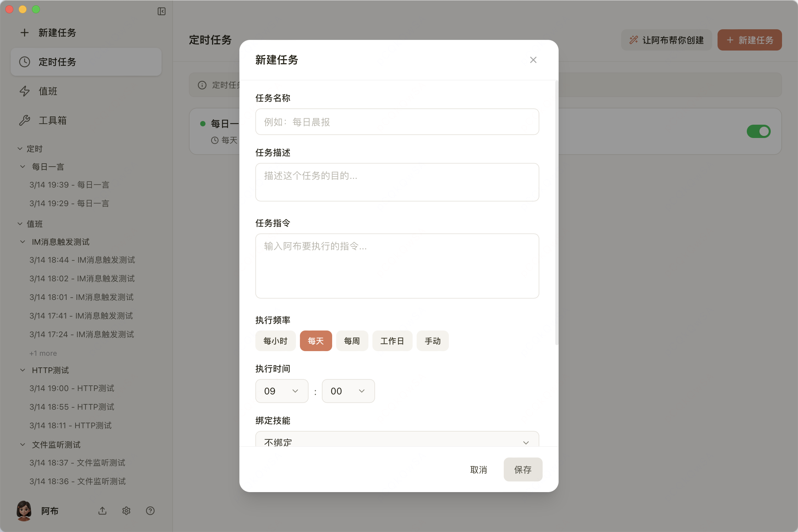Click the plus icon to create new task
This screenshot has width=798, height=532.
point(24,33)
